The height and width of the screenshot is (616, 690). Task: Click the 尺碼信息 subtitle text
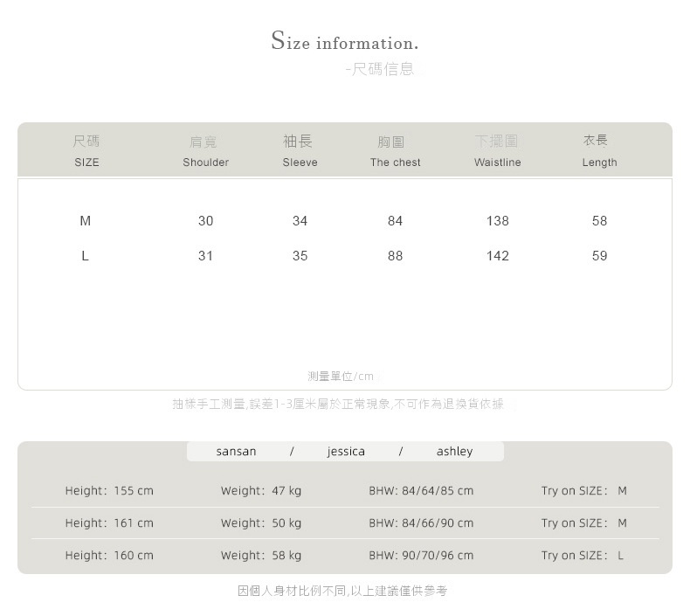[380, 69]
